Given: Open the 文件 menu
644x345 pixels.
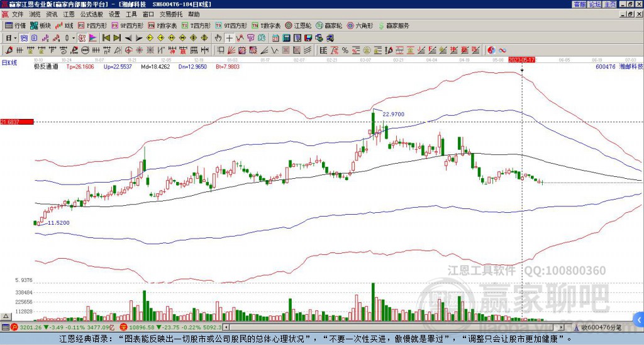Looking at the screenshot, I should tap(18, 14).
